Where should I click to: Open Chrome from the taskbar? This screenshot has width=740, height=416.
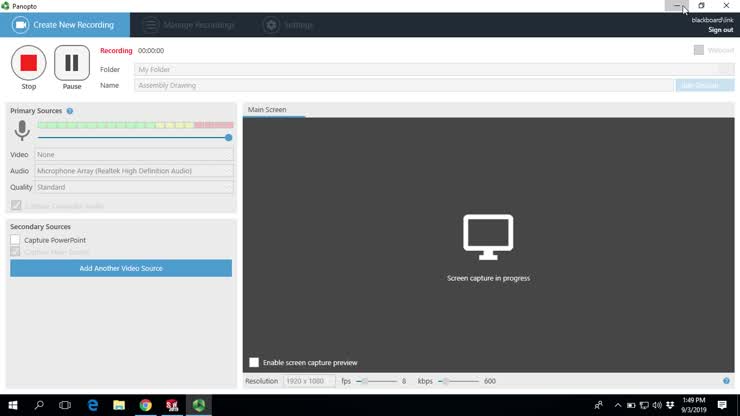click(x=146, y=405)
